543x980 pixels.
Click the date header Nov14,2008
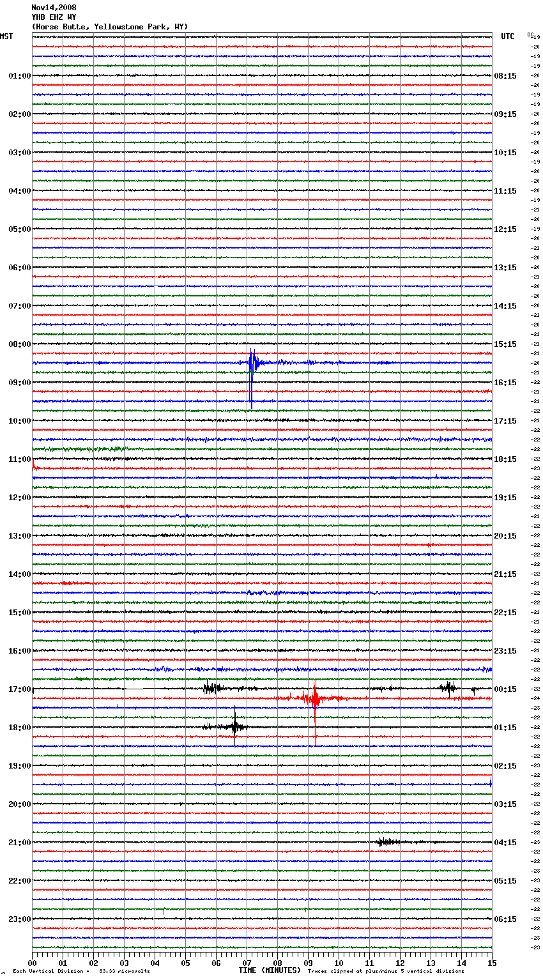click(x=54, y=8)
